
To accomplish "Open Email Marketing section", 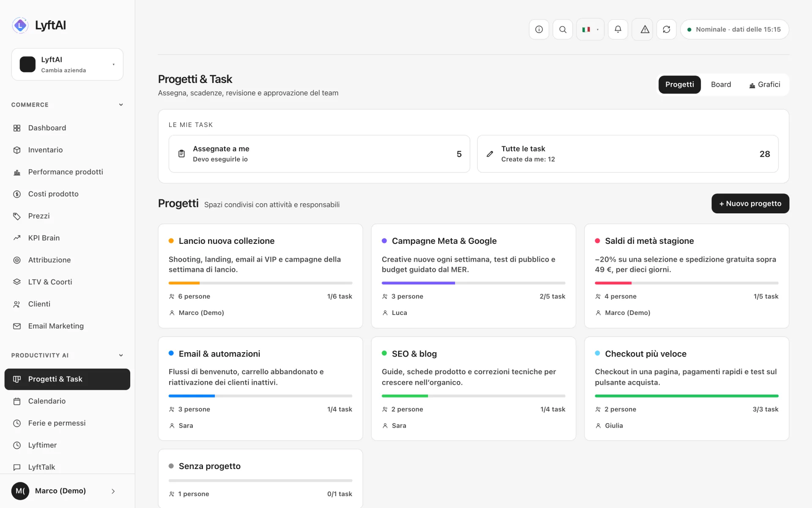I will [67, 326].
